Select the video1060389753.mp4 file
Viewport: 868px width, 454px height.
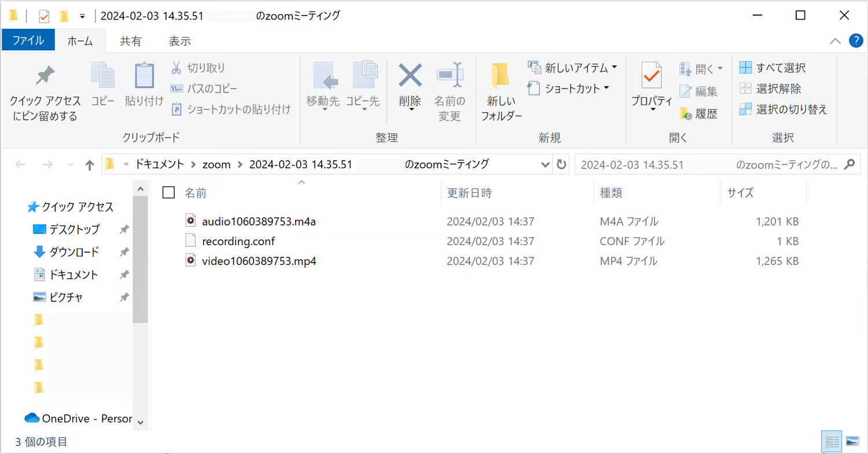click(x=259, y=261)
